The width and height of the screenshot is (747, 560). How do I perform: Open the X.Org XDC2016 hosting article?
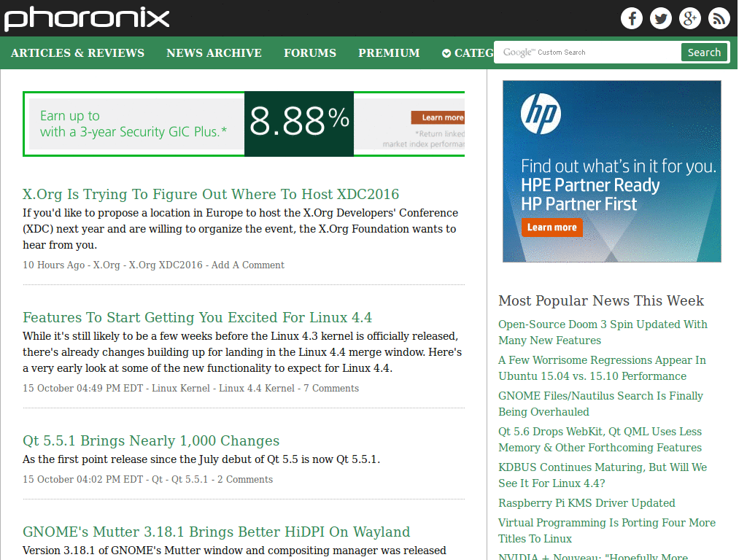point(211,194)
